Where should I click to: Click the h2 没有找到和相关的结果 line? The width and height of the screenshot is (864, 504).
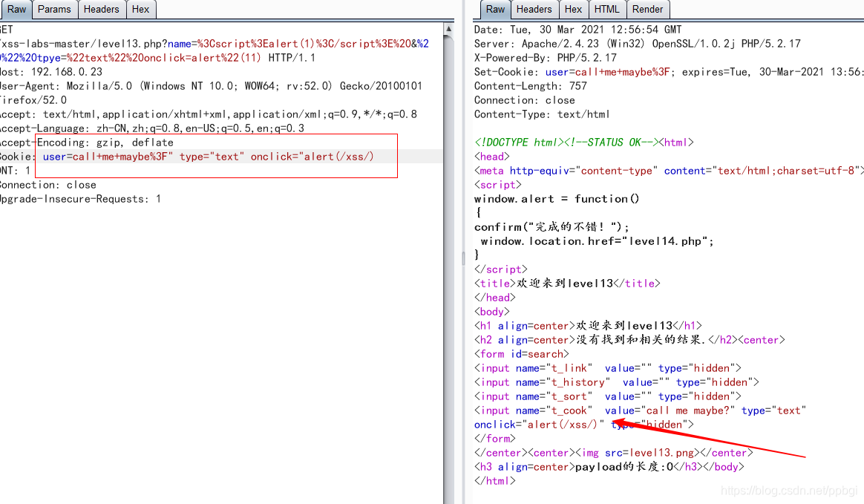629,340
